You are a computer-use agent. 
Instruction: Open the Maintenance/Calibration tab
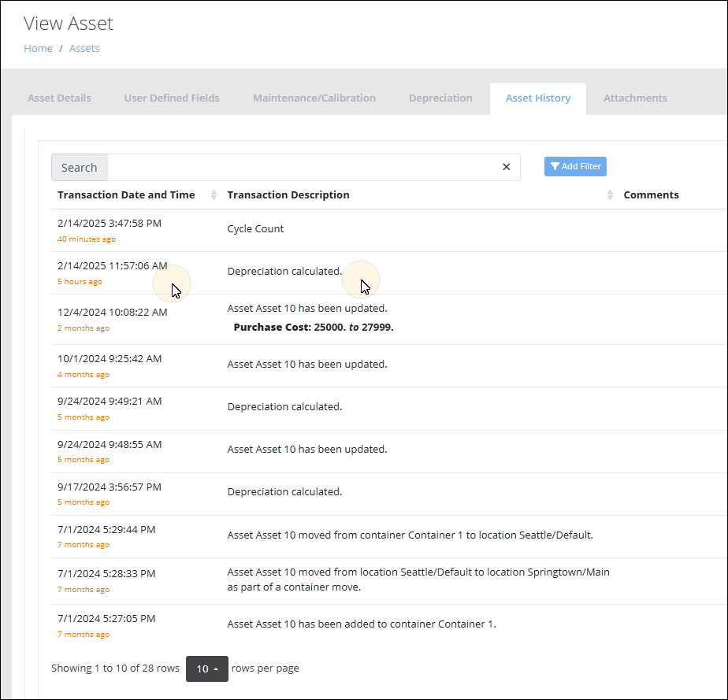point(314,98)
